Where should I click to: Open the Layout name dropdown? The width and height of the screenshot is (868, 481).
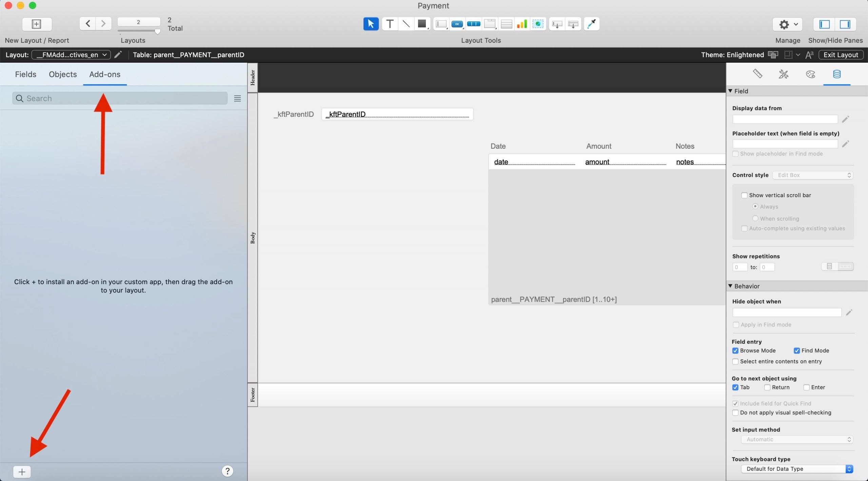tap(71, 55)
